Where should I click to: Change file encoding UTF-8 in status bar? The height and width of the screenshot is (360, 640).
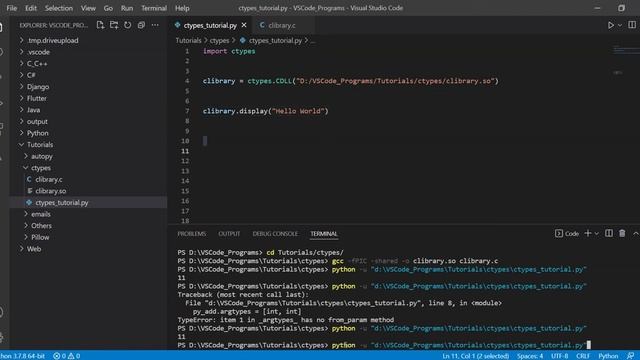pyautogui.click(x=560, y=356)
